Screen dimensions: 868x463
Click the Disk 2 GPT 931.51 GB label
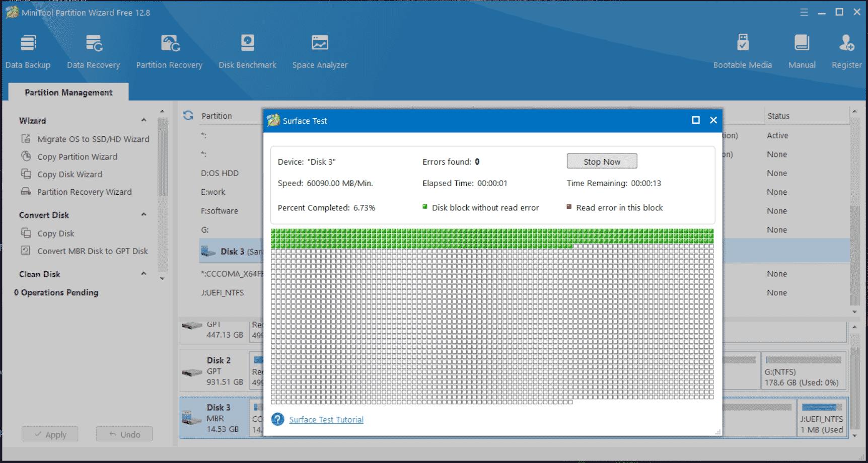tap(225, 371)
